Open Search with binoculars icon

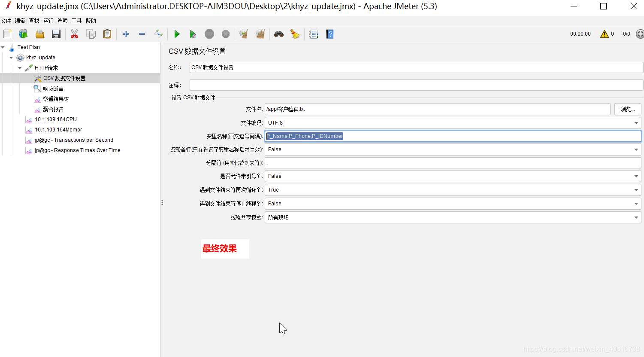(279, 34)
